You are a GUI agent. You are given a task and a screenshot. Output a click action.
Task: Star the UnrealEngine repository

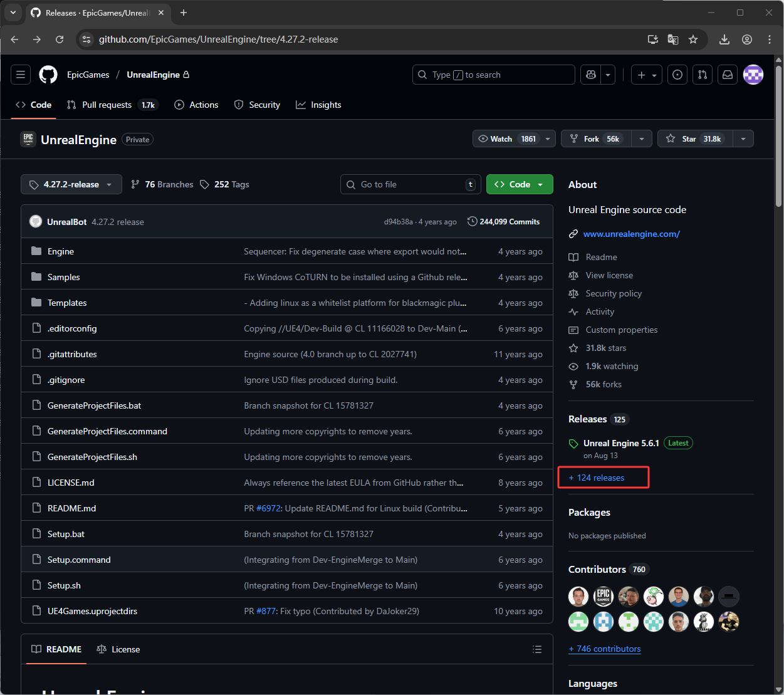click(x=695, y=138)
